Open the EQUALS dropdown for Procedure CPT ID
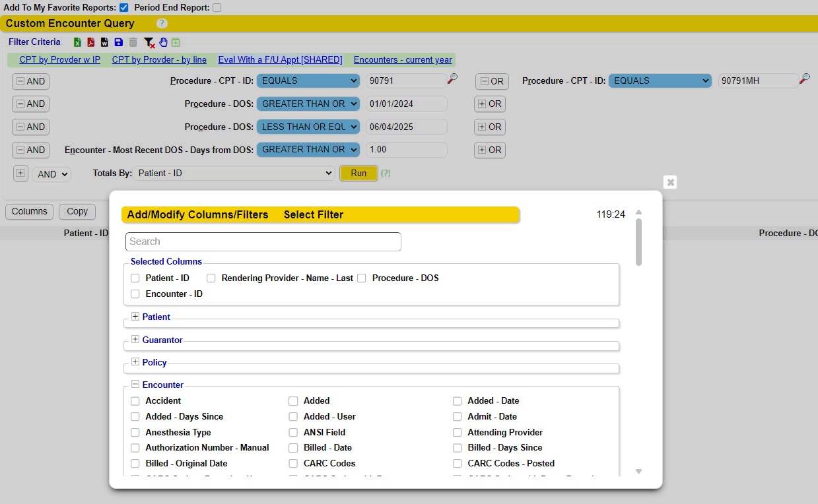This screenshot has width=818, height=504. tap(308, 80)
